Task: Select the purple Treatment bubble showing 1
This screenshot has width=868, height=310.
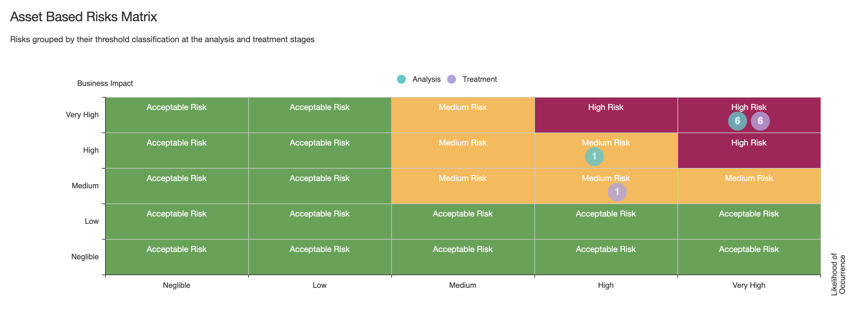Action: tap(617, 192)
